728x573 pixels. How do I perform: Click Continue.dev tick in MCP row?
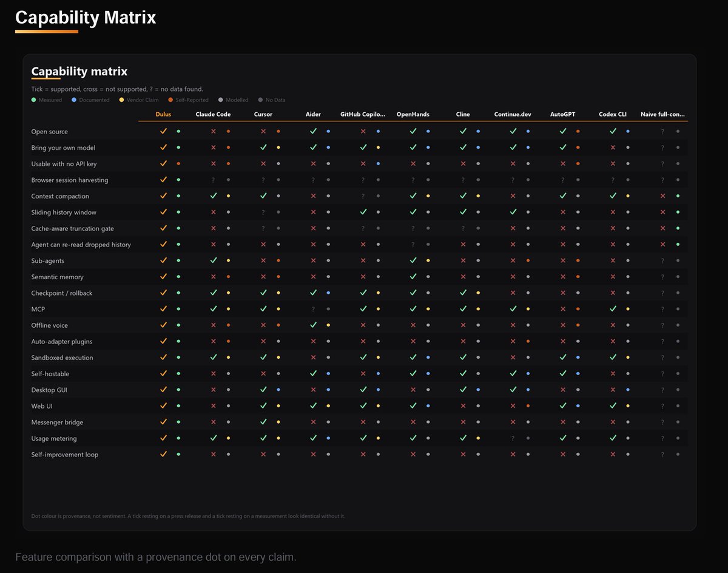click(513, 309)
